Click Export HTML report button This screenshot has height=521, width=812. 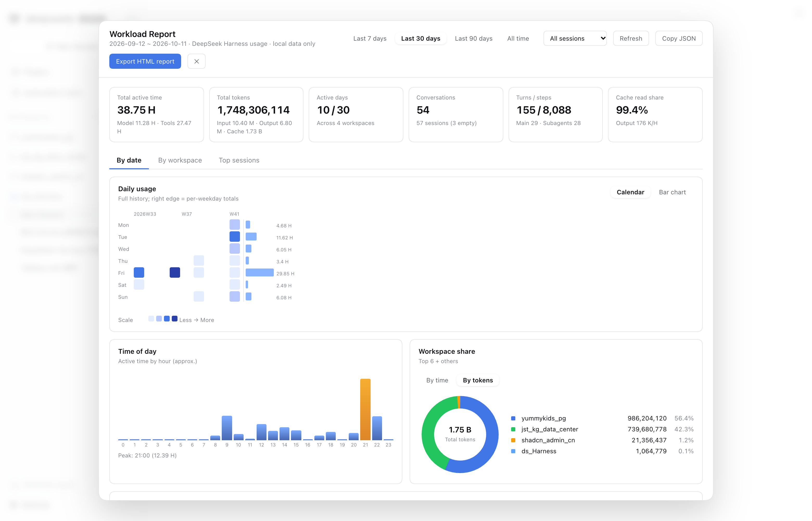(x=145, y=61)
